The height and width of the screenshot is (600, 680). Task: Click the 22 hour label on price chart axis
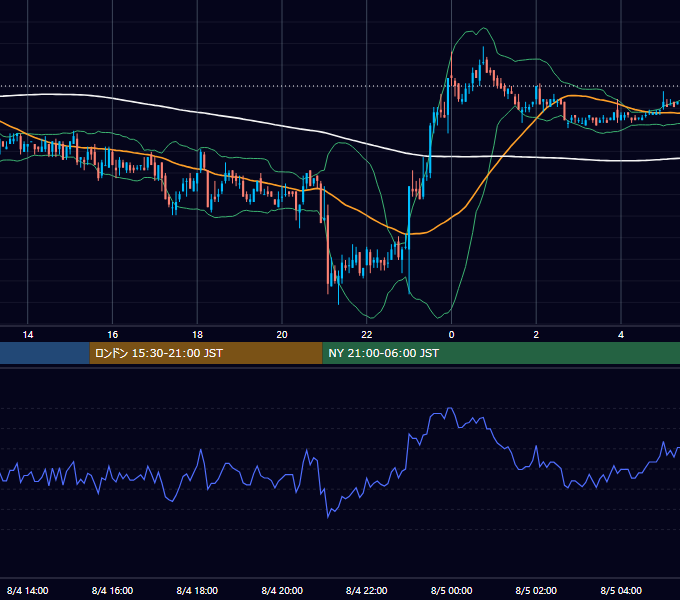(x=367, y=335)
